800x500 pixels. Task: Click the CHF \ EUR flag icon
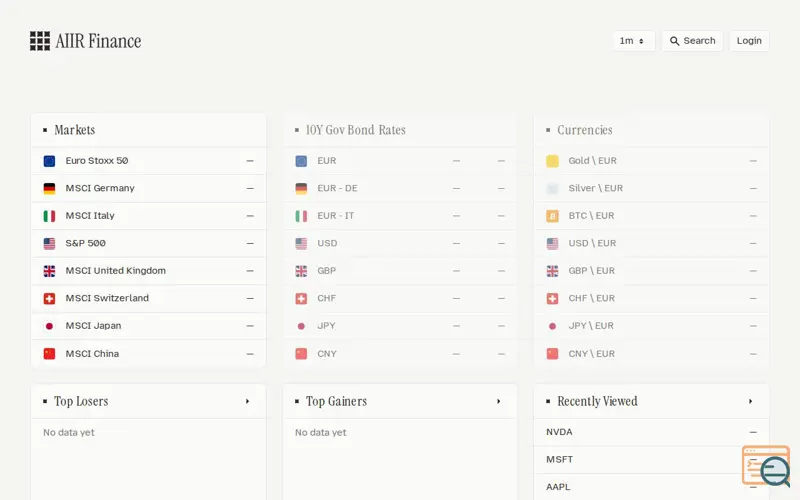point(553,298)
